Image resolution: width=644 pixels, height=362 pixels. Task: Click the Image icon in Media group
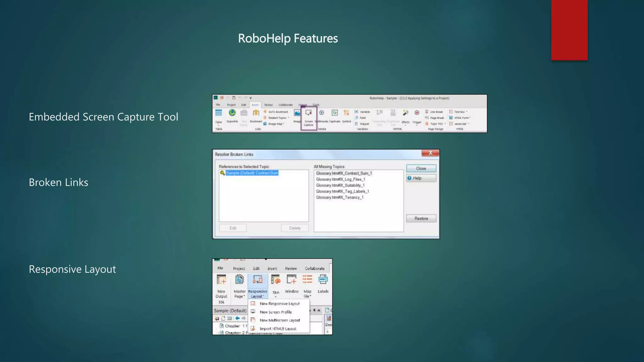click(x=297, y=112)
